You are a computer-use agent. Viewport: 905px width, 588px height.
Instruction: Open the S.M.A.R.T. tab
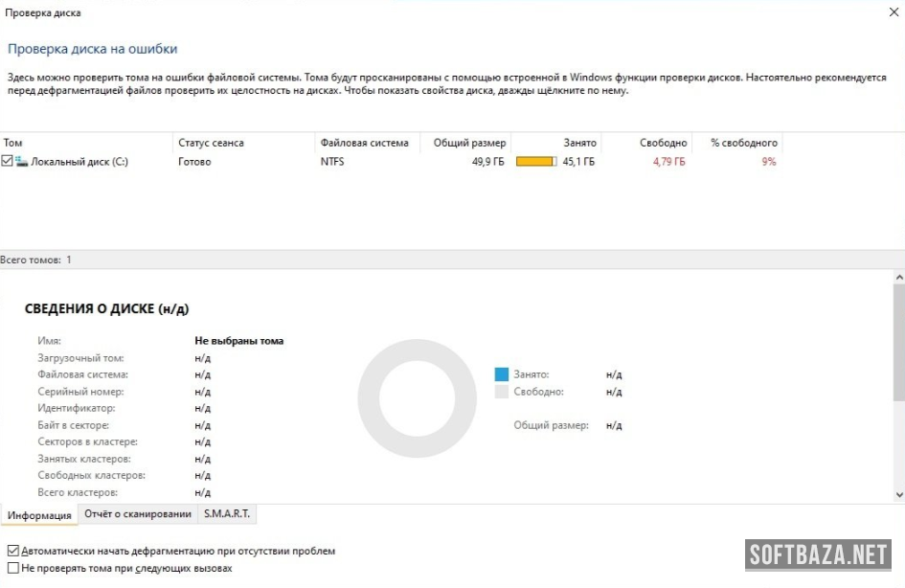click(227, 514)
